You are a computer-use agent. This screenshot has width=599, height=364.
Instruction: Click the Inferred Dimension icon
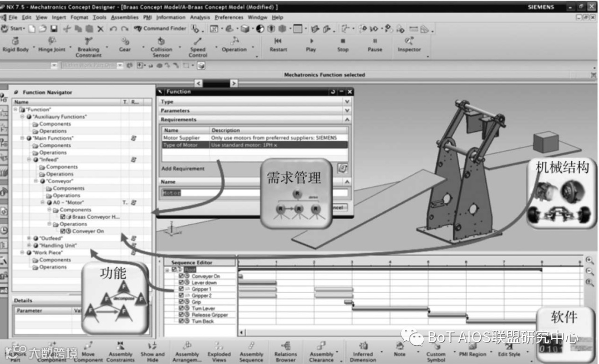(363, 352)
